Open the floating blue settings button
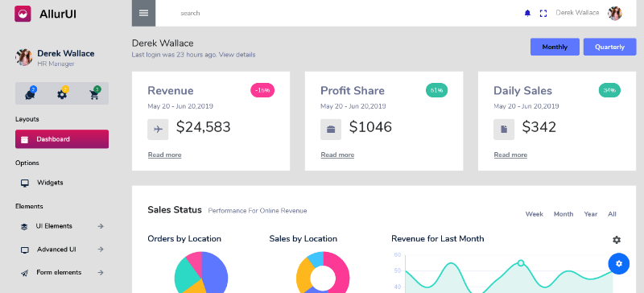This screenshot has width=644, height=293. 619,263
